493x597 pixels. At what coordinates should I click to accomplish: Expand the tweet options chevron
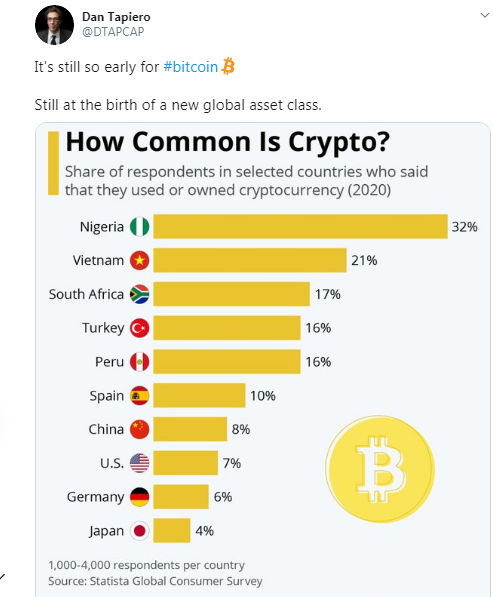click(485, 15)
